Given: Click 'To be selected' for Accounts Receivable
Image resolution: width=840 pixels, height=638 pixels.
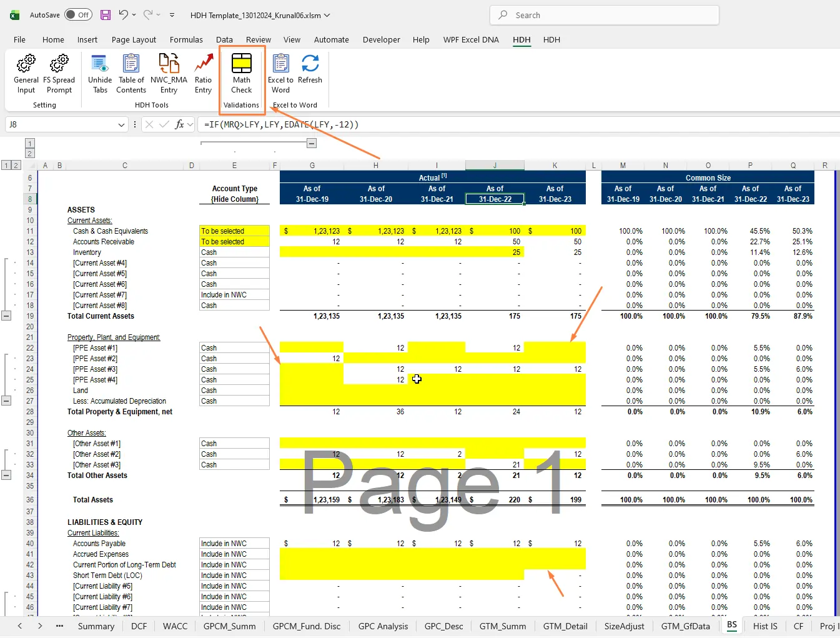Looking at the screenshot, I should (x=234, y=242).
